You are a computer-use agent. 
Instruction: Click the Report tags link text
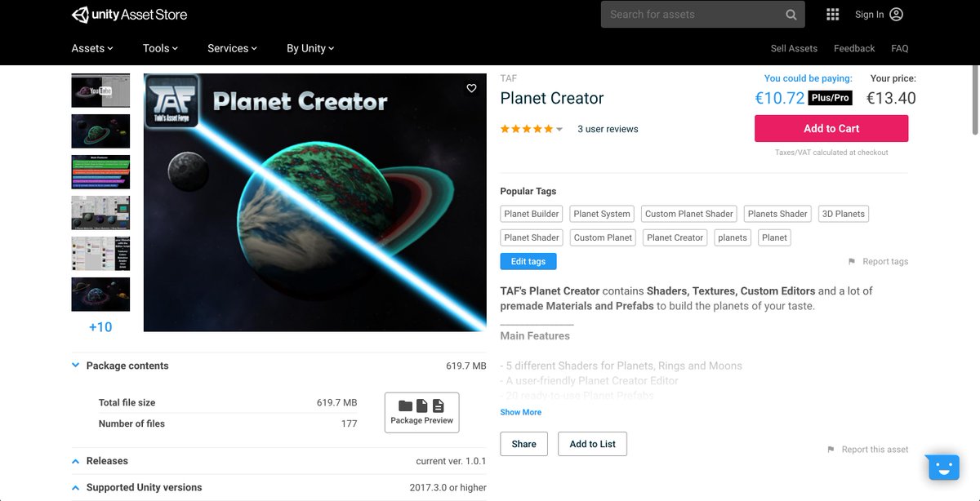click(885, 262)
